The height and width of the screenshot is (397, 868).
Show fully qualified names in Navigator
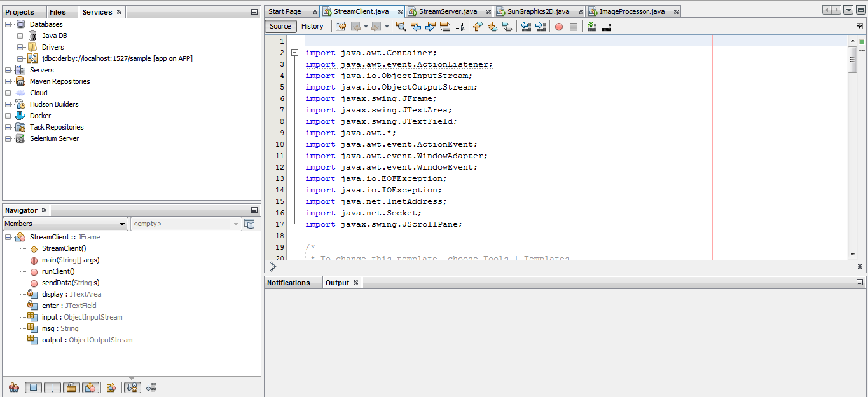tap(111, 387)
